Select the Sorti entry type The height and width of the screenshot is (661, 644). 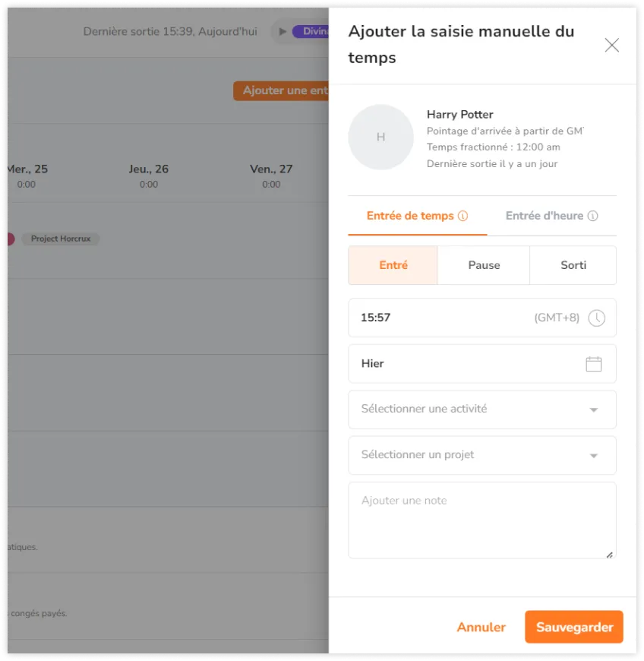click(x=573, y=265)
